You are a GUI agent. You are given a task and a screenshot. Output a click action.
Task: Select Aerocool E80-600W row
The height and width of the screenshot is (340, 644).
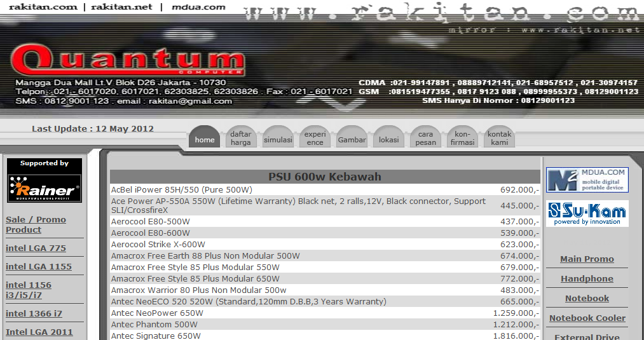pyautogui.click(x=325, y=233)
